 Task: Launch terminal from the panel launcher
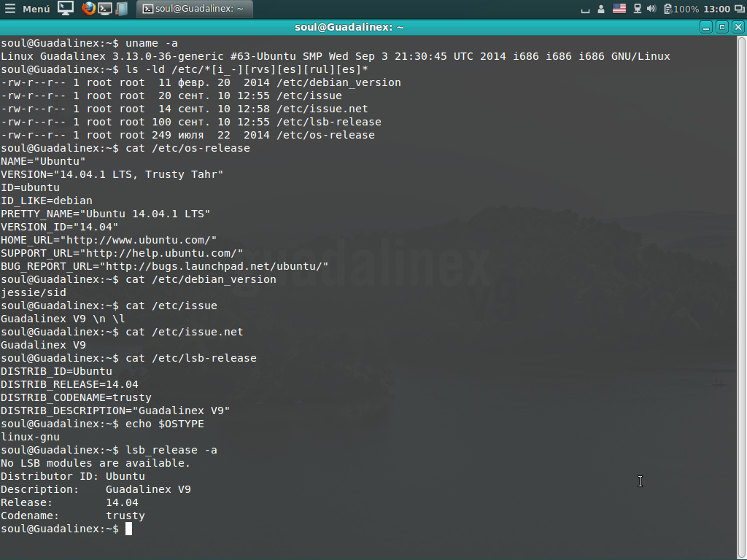click(x=105, y=9)
